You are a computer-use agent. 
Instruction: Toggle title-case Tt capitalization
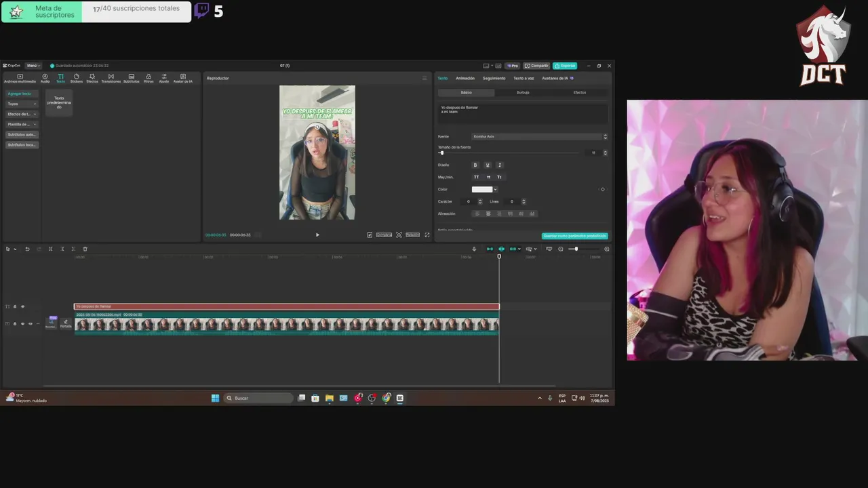click(x=500, y=177)
